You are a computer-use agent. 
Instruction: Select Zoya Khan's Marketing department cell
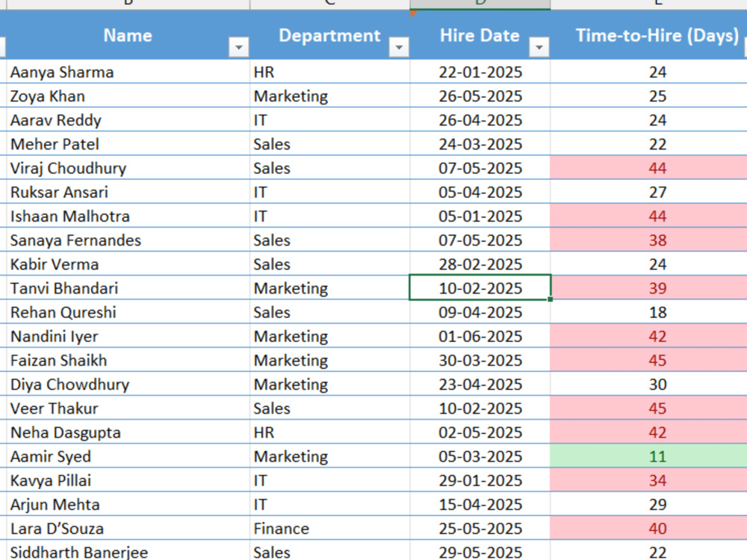pos(329,96)
